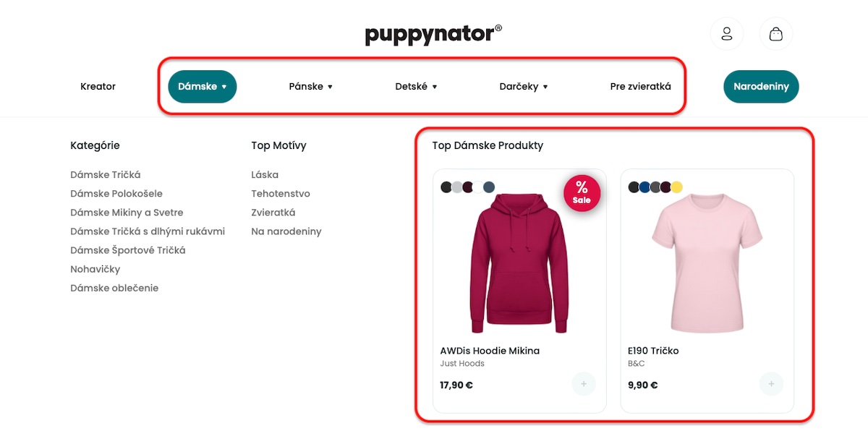Open the Darčeky dropdown menu
This screenshot has width=868, height=431.
point(524,87)
